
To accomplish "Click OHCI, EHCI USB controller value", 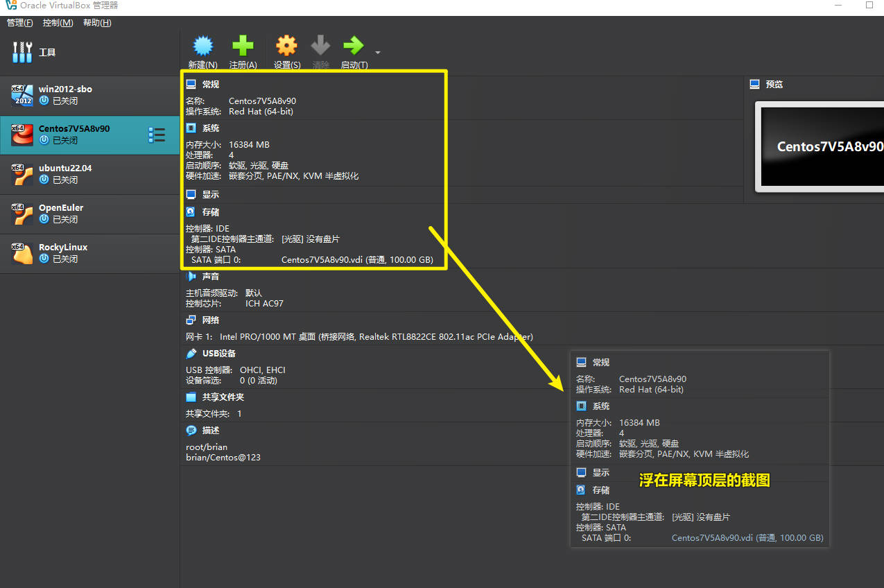I will pyautogui.click(x=263, y=370).
